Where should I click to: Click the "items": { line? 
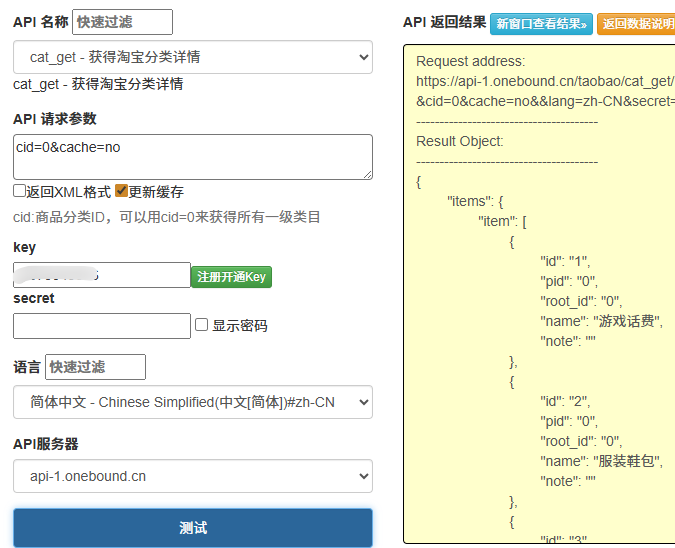click(x=475, y=201)
